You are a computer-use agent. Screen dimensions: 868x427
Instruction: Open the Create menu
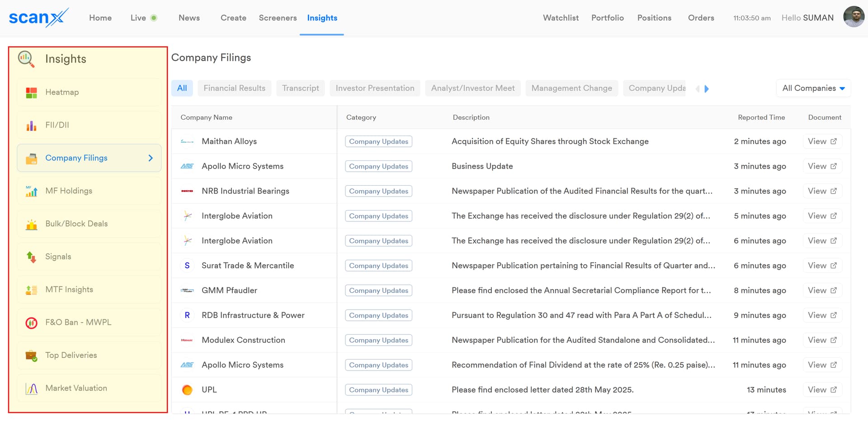pos(233,18)
